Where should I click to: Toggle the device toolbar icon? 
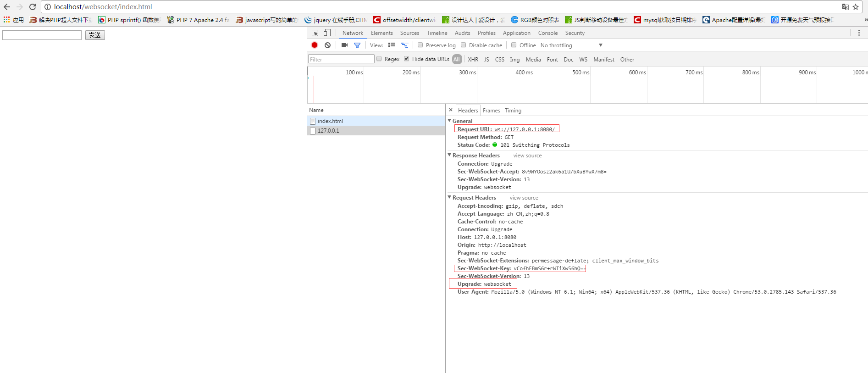tap(327, 33)
